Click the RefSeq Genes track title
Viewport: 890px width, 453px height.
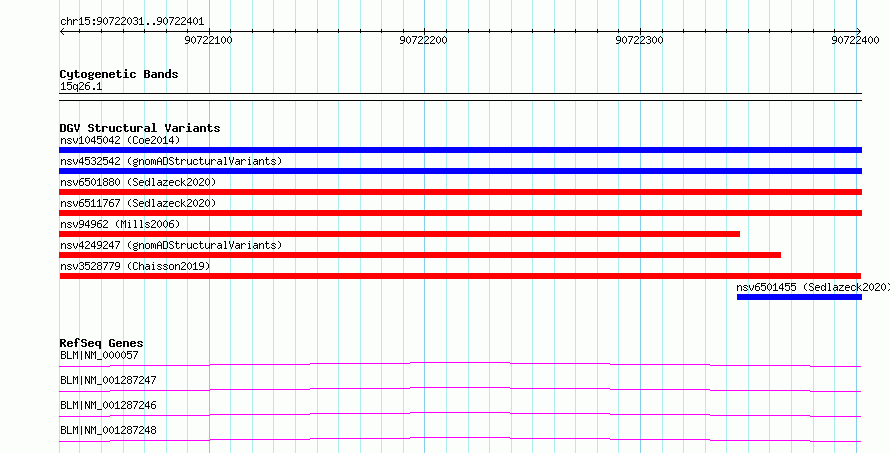pos(101,343)
